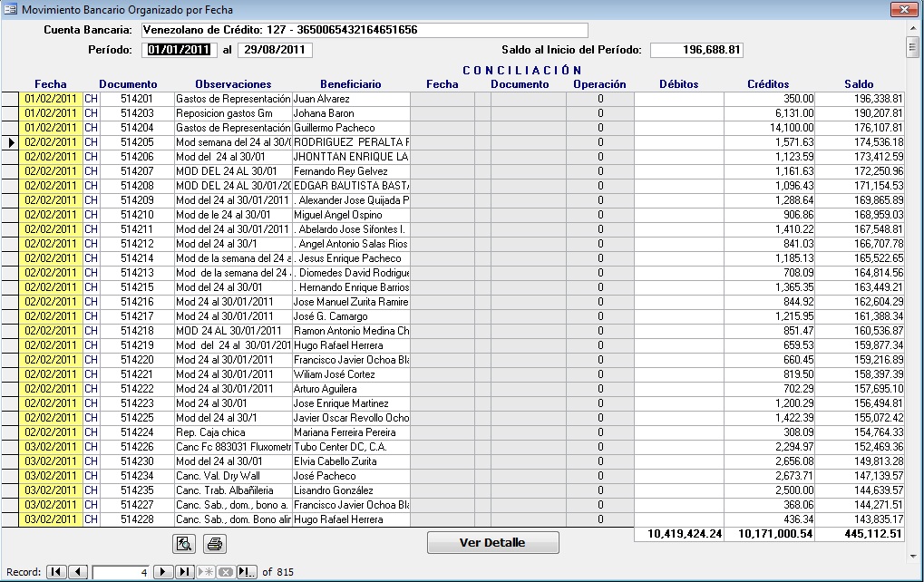Click document number 514206
Screen dimensions: 924x582
137,157
